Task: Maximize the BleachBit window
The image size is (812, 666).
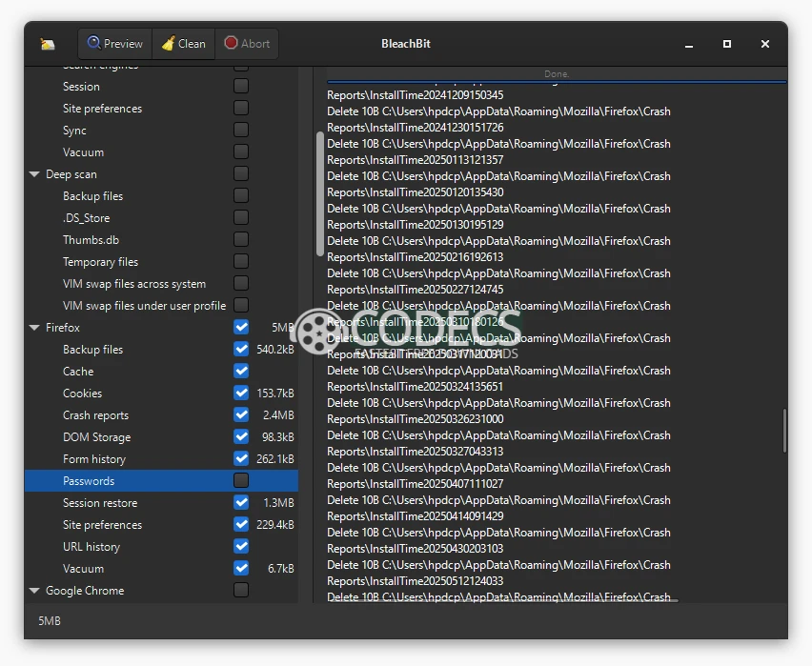Action: (x=727, y=44)
